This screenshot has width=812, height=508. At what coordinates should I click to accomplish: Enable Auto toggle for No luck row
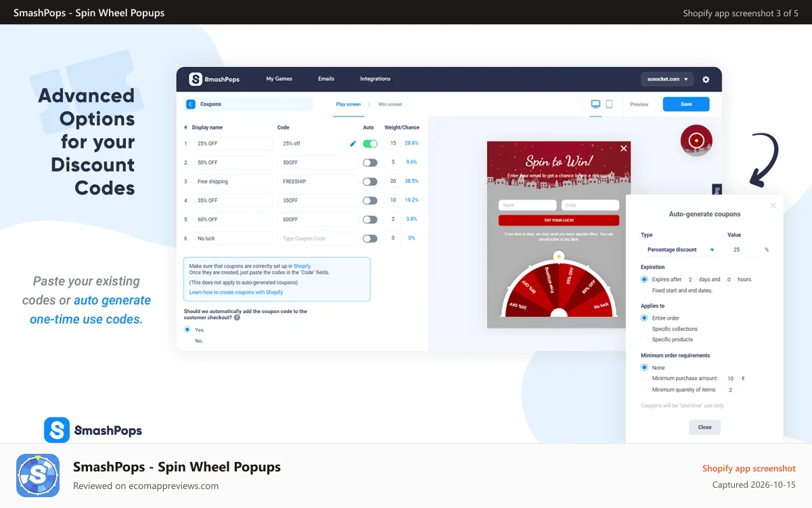point(370,238)
